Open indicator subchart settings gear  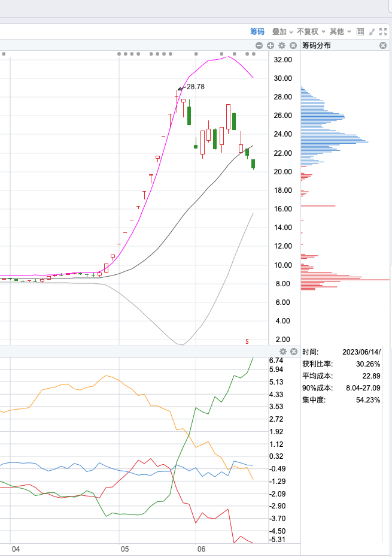pos(283,352)
